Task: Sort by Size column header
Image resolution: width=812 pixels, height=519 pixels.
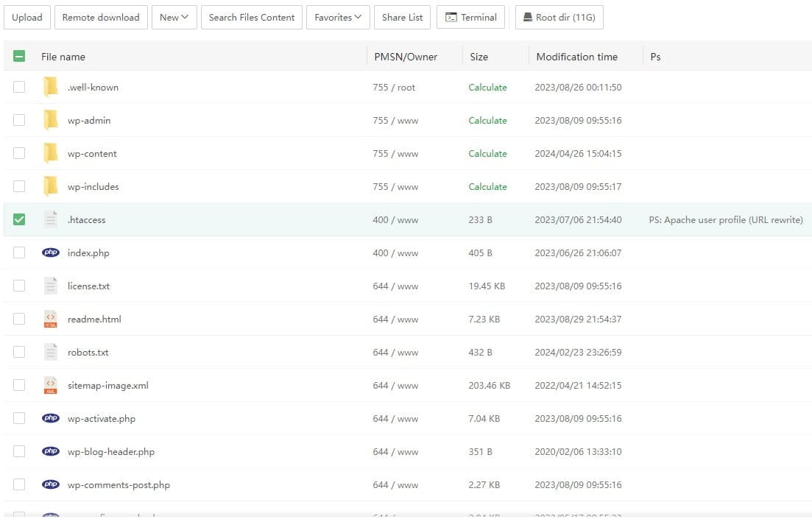Action: point(479,57)
